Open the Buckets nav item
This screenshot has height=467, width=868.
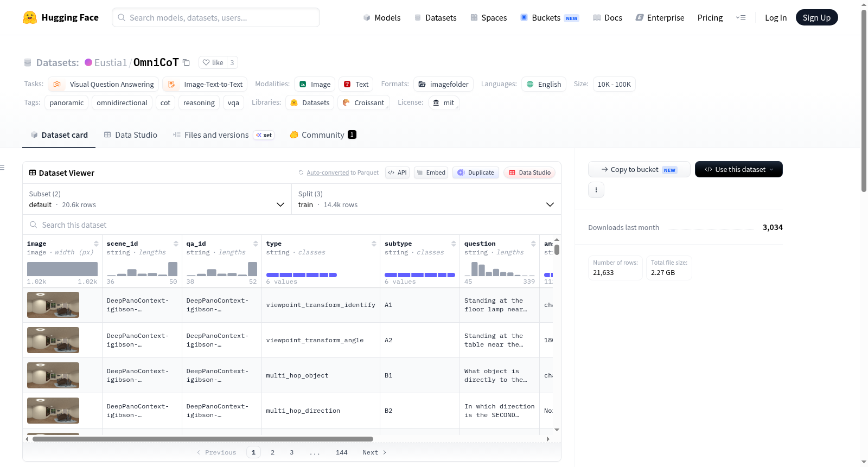tap(550, 17)
